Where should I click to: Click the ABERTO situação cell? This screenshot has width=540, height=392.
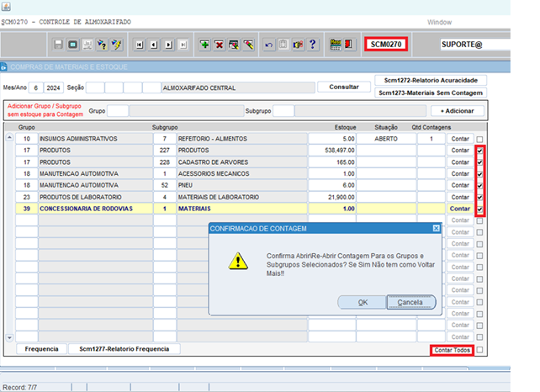386,139
